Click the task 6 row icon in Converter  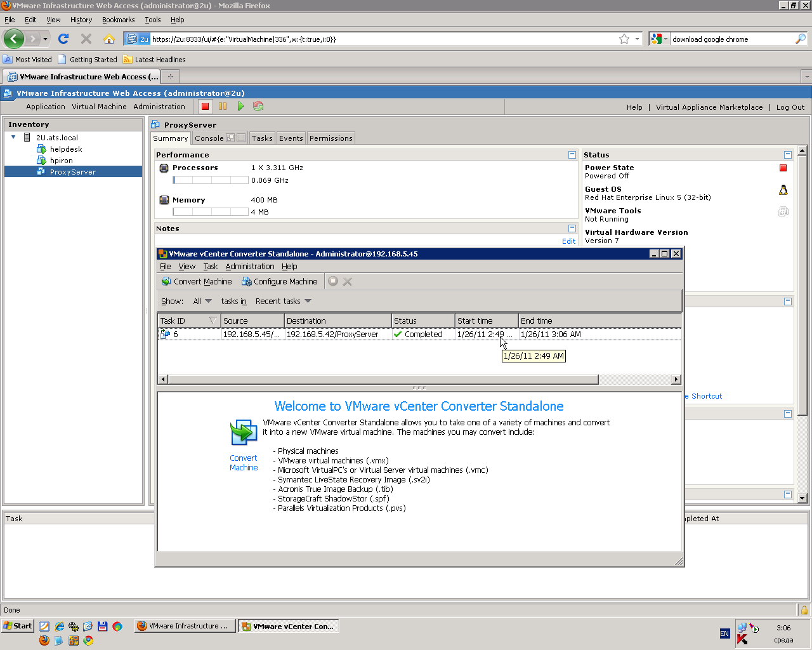[x=165, y=334]
